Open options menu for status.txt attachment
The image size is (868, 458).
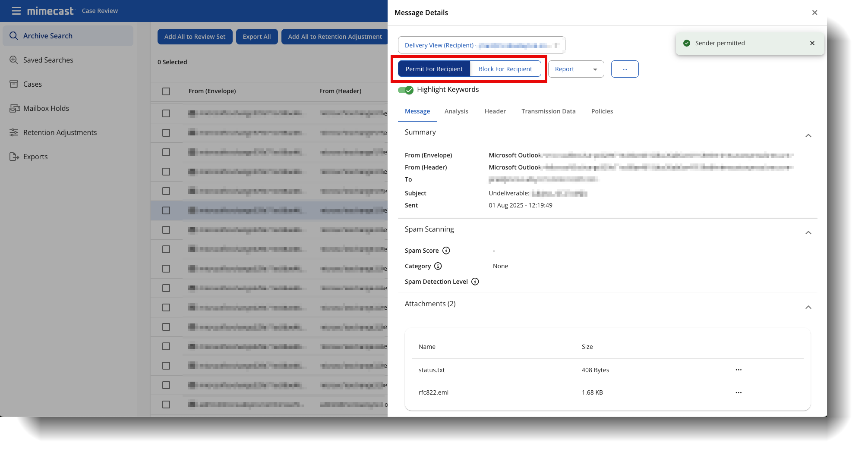click(739, 370)
